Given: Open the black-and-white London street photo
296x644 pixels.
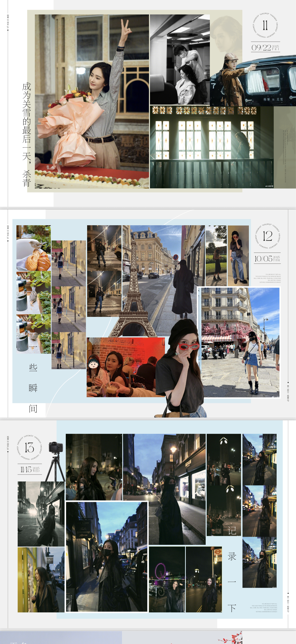Looking at the screenshot, I should click(41, 514).
